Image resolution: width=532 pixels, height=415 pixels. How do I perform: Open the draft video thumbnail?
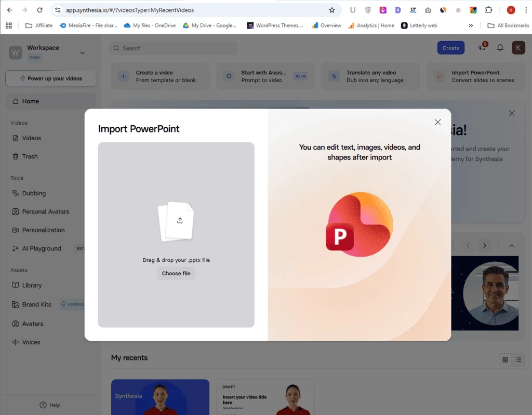(x=265, y=397)
